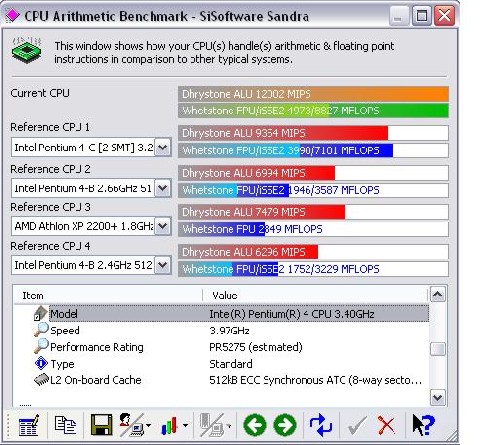Minimize the Sandra benchmark window
The height and width of the screenshot is (445, 499).
(399, 16)
